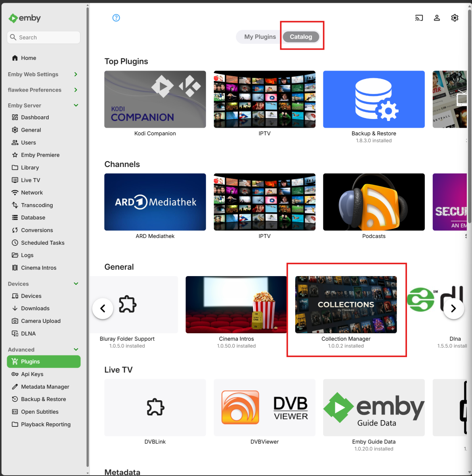Click the ARD Mediathek title text
The height and width of the screenshot is (476, 472).
155,236
